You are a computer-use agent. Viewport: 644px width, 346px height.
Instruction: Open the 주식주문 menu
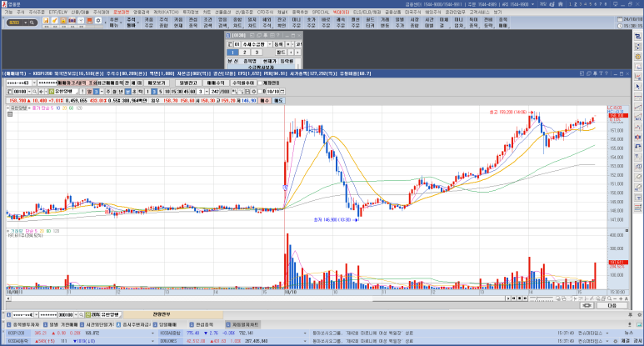pyautogui.click(x=37, y=13)
